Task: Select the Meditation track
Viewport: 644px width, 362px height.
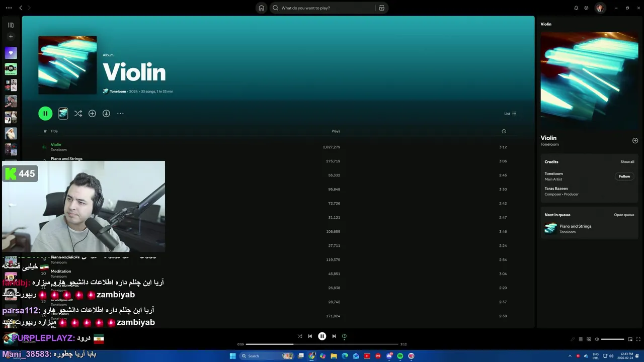Action: (x=61, y=271)
